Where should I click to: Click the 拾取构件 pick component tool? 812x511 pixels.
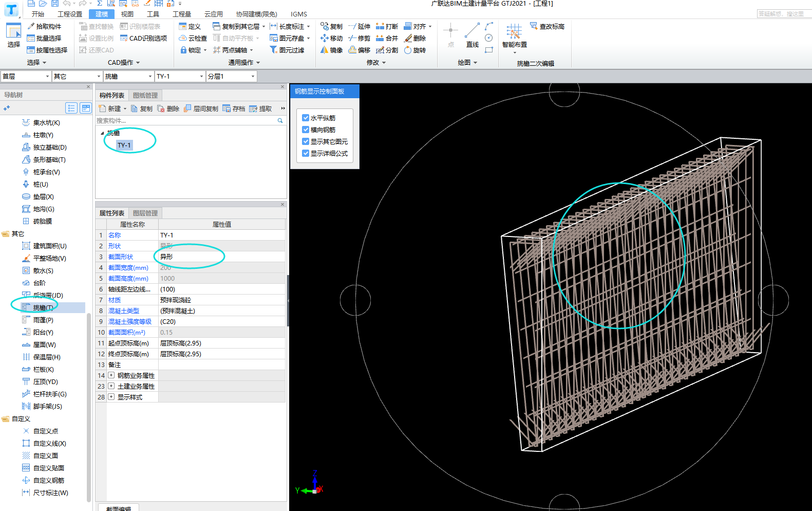[x=44, y=26]
